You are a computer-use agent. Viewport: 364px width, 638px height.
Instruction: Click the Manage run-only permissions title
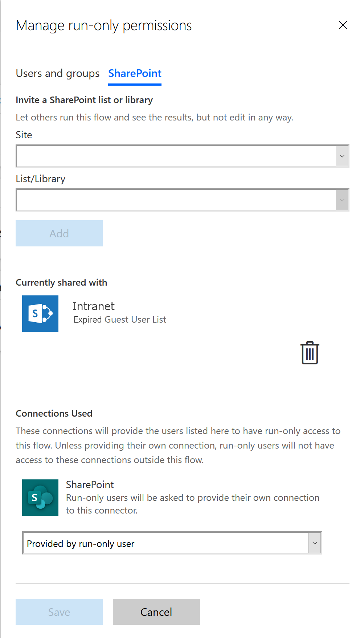click(104, 25)
